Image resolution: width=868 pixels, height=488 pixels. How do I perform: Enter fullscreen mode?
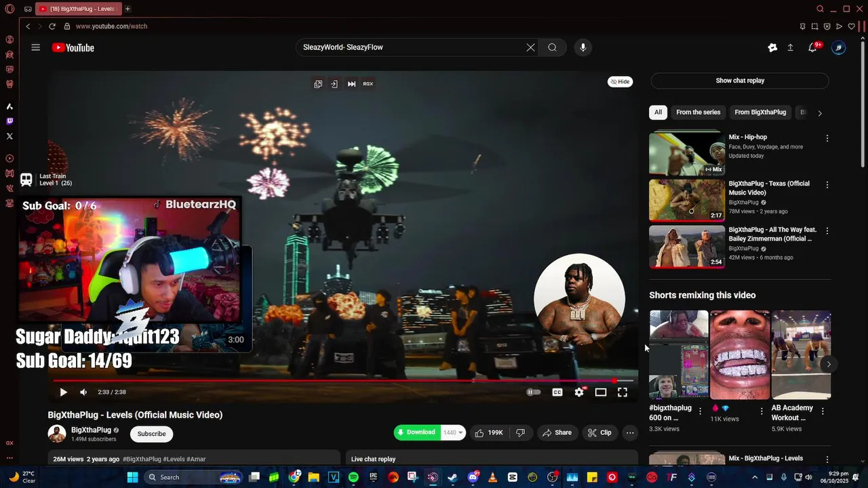[623, 392]
